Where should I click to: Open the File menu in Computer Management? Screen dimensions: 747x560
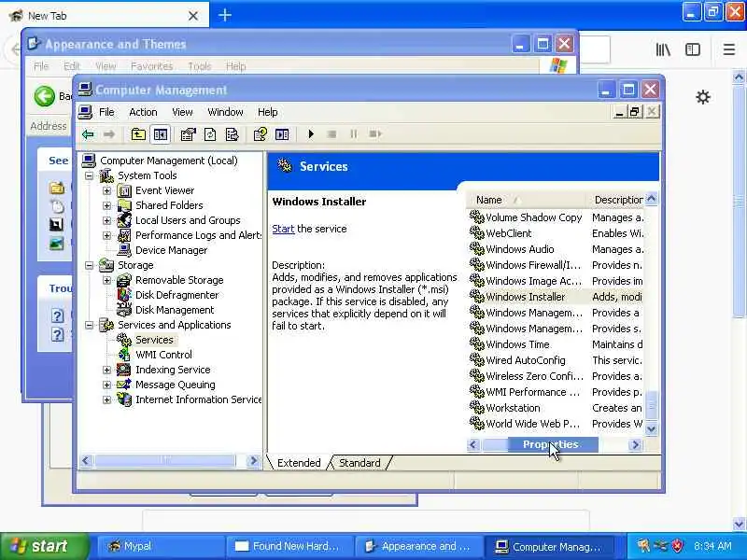pyautogui.click(x=106, y=112)
